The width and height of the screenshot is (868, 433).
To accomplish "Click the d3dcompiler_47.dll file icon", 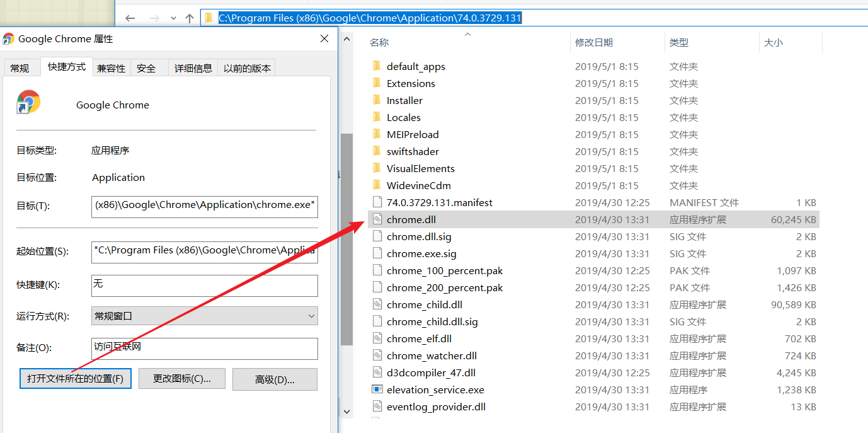I will pos(377,372).
